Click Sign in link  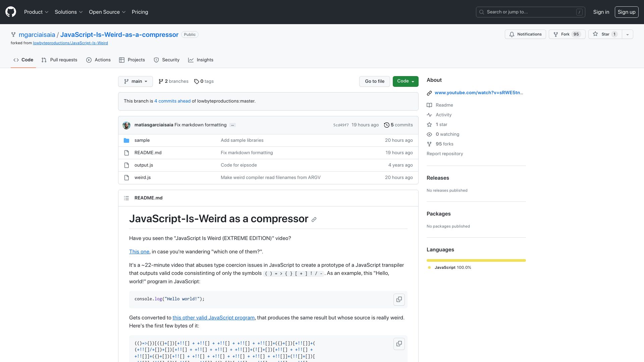(x=601, y=12)
